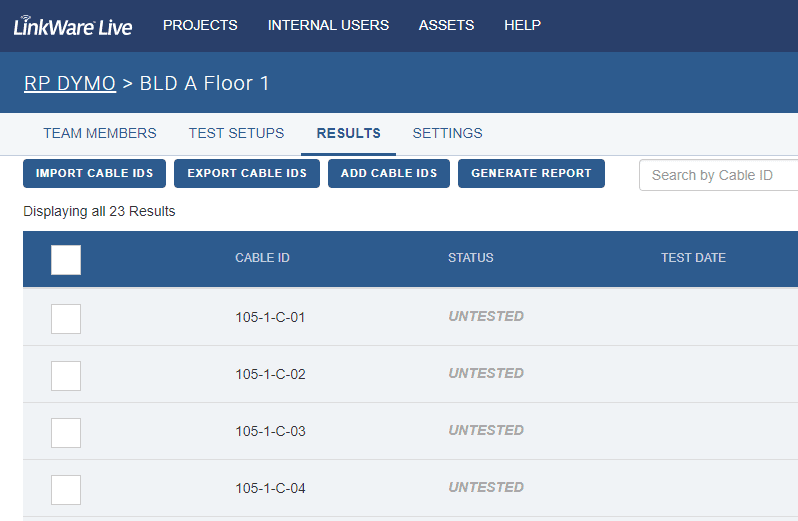Navigate to RP DYMO project link

click(x=70, y=84)
